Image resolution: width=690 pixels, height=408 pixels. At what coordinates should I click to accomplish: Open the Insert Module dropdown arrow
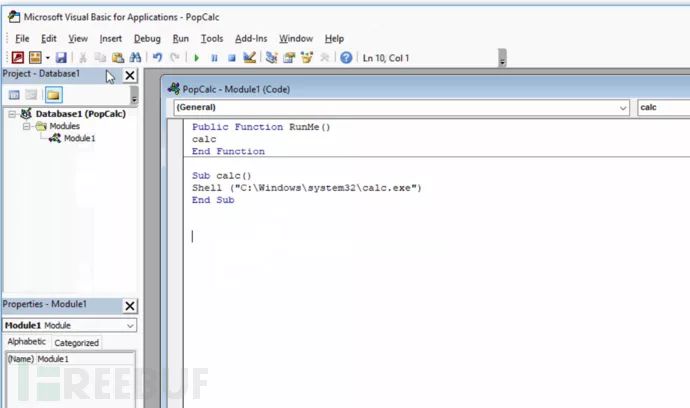(x=48, y=58)
